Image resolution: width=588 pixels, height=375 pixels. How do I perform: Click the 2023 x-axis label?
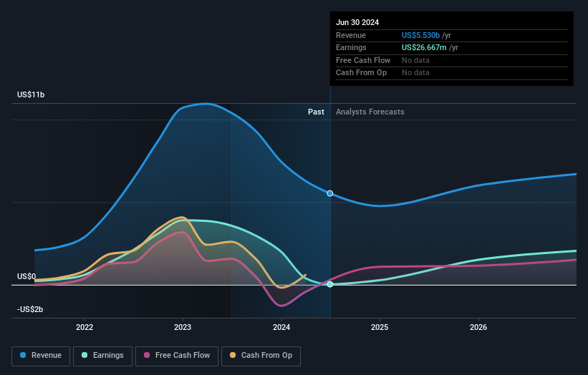click(183, 327)
